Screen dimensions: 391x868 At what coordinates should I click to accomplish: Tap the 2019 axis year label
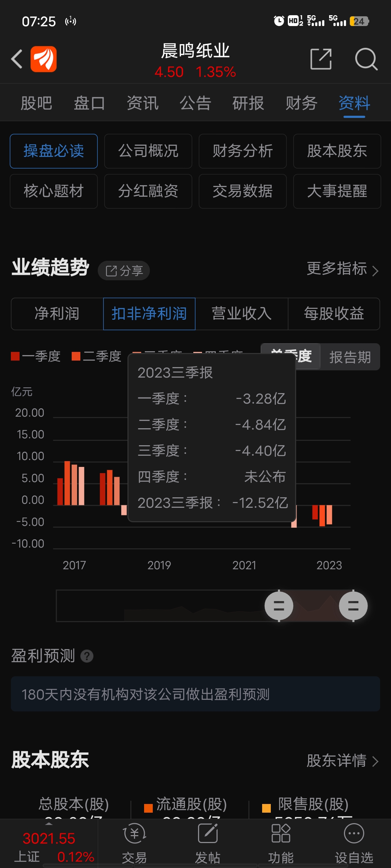coord(159,565)
